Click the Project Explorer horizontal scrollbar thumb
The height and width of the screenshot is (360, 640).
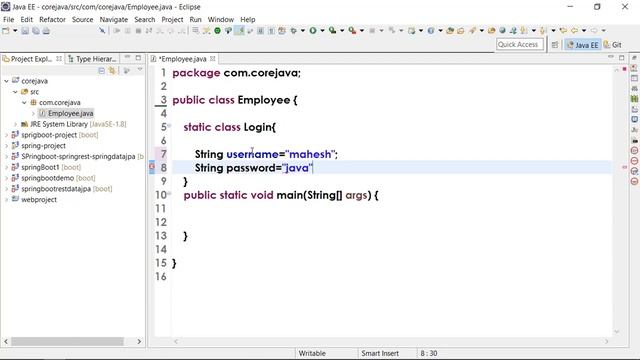67,341
